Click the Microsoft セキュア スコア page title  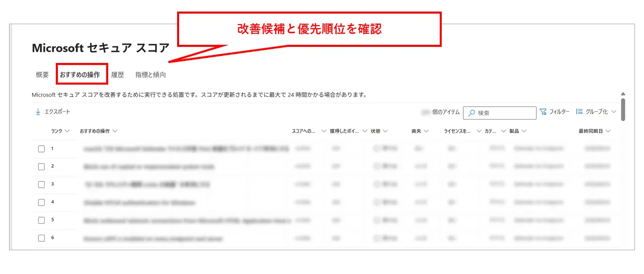coord(101,48)
